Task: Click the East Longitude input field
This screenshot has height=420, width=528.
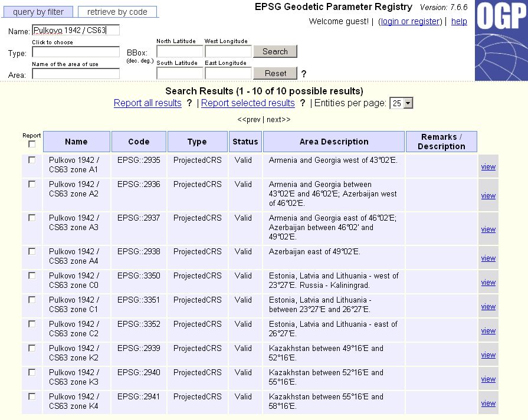Action: click(x=228, y=73)
